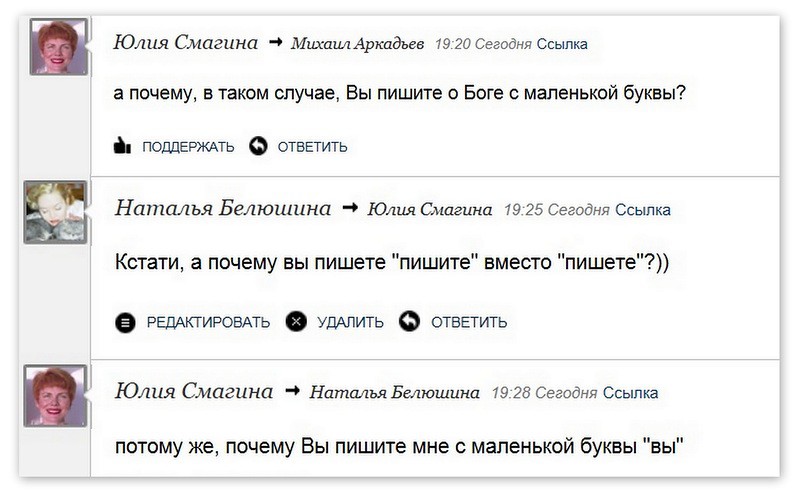Open recipient name Михаил Аркадьев
800x491 pixels.
point(357,44)
